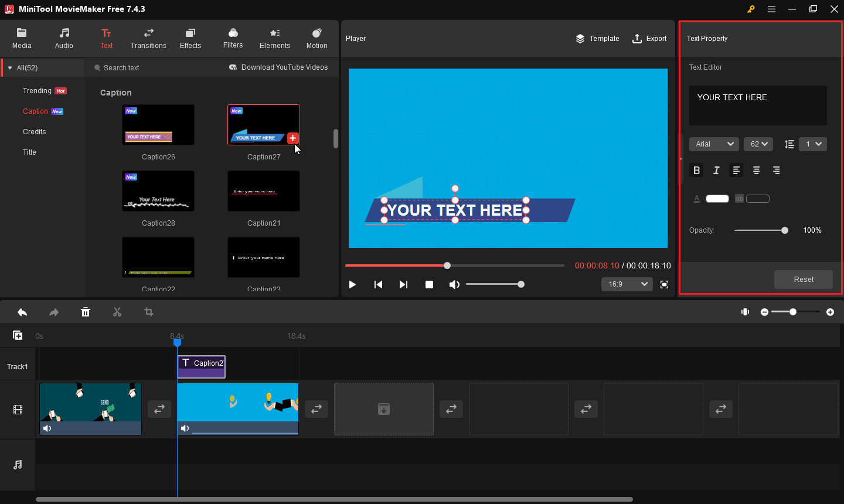This screenshot has width=844, height=504.
Task: Adjust the player volume slider
Action: click(495, 284)
